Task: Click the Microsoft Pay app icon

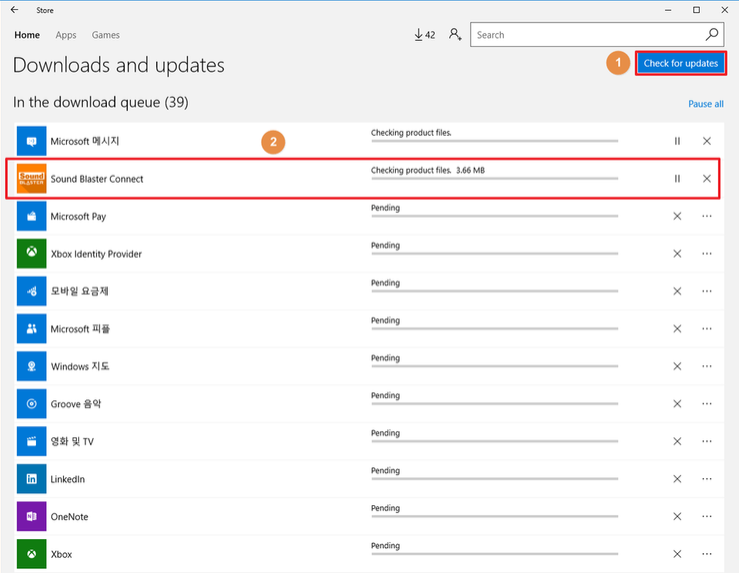Action: coord(31,216)
